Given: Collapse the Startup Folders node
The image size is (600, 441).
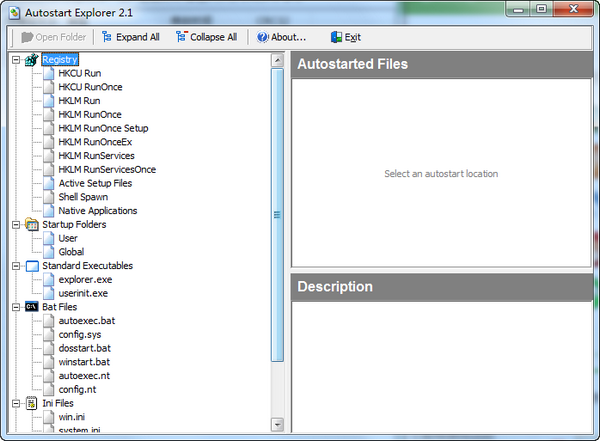Looking at the screenshot, I should point(16,225).
